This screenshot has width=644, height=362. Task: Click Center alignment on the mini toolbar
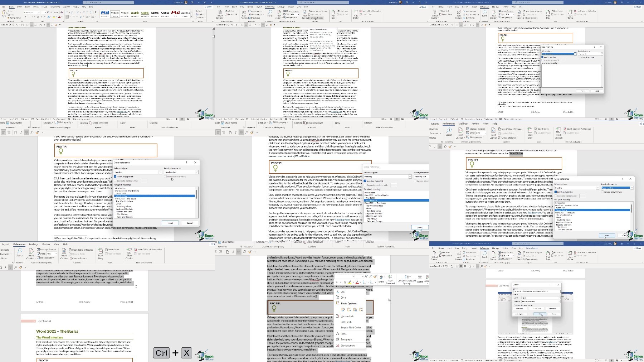click(x=420, y=279)
